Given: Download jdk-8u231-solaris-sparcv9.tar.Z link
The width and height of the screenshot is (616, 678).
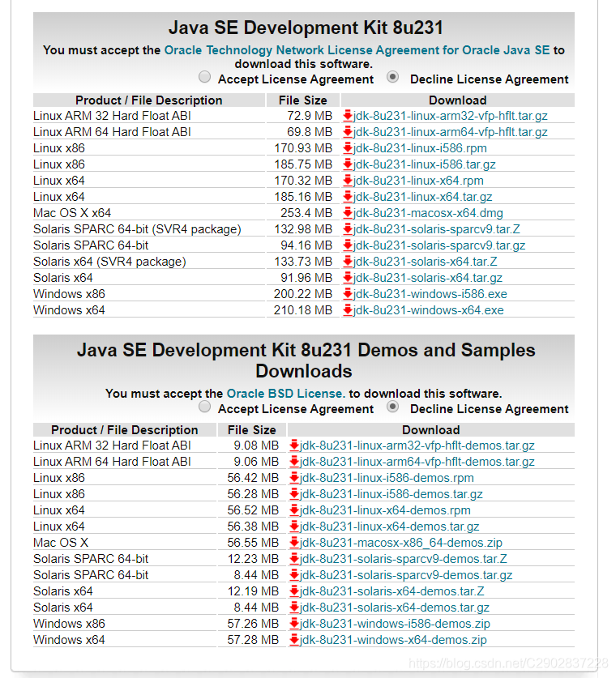Looking at the screenshot, I should 437,229.
